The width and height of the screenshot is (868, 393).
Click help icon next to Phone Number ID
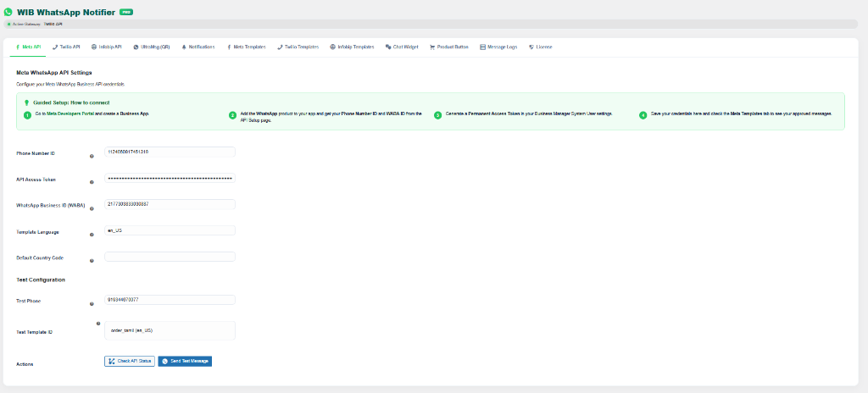click(x=92, y=156)
